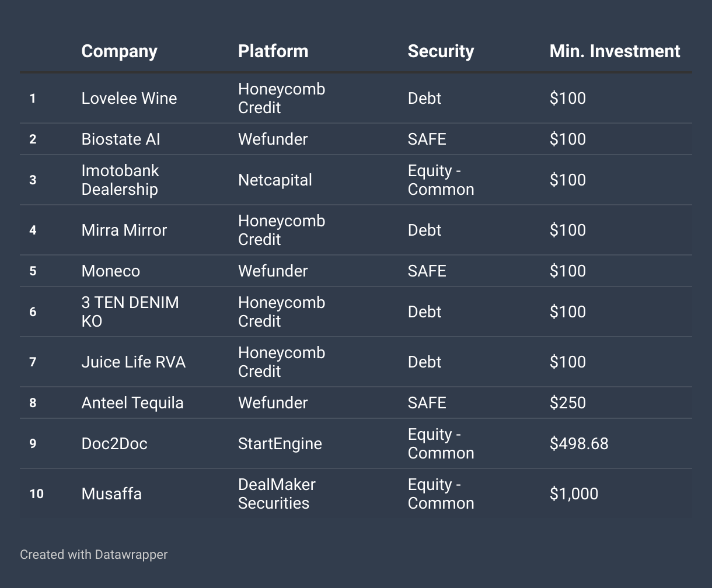The height and width of the screenshot is (588, 712).
Task: Click Wefunder in the Biostate AI row
Action: click(x=273, y=139)
